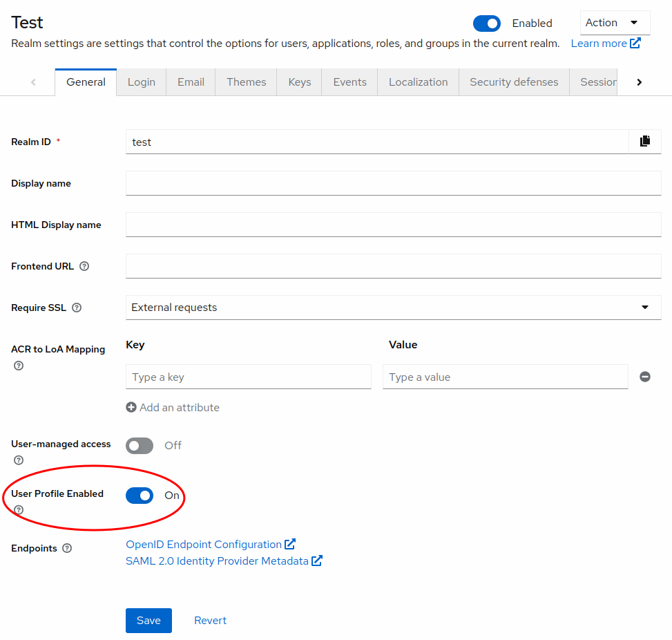This screenshot has width=672, height=640.
Task: Open help for ACR to LoA Mapping
Action: [x=19, y=366]
